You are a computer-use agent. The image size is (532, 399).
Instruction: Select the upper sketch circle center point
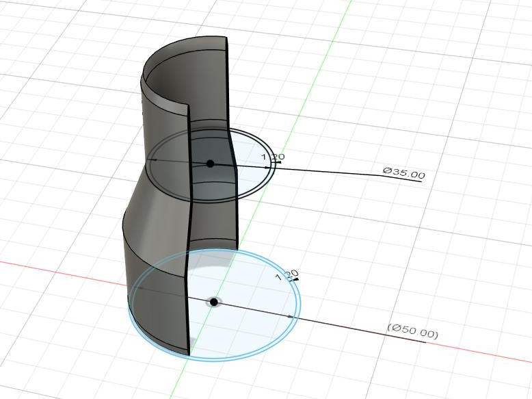pyautogui.click(x=210, y=164)
